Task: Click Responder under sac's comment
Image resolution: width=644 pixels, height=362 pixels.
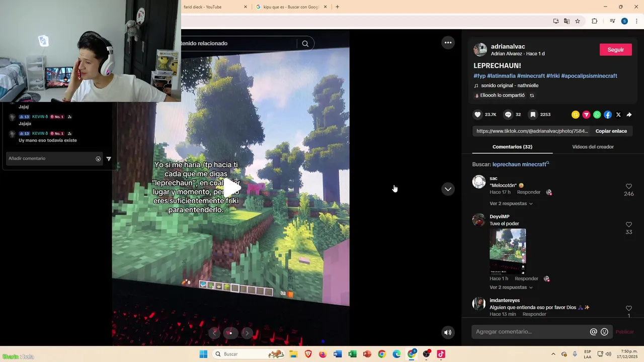Action: 529,192
